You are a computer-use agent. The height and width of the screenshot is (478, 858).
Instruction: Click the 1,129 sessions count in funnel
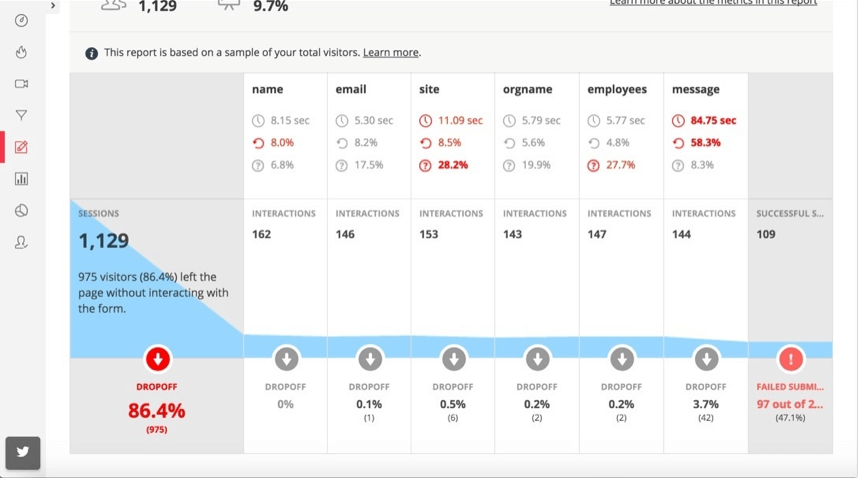coord(103,241)
